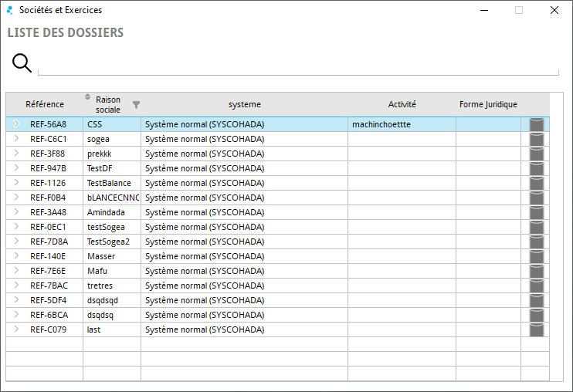Screen dimensions: 573x392
Task: Click the trash icon in the Masser row
Action: pyautogui.click(x=536, y=256)
